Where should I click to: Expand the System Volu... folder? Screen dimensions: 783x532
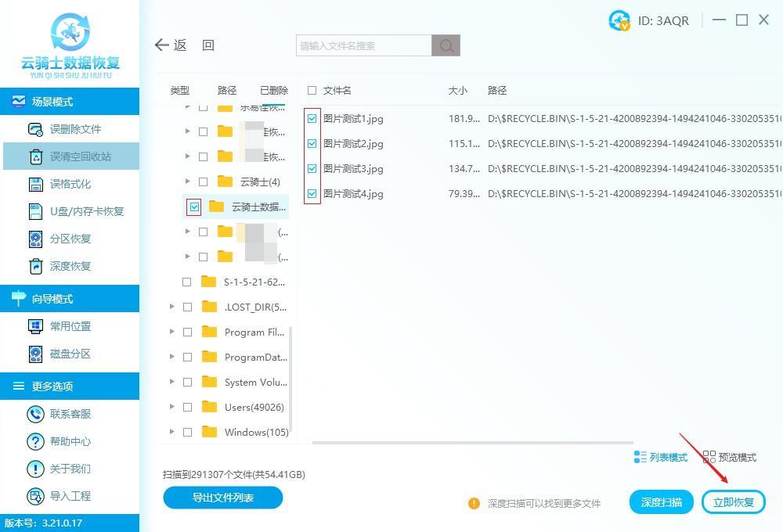tap(171, 381)
